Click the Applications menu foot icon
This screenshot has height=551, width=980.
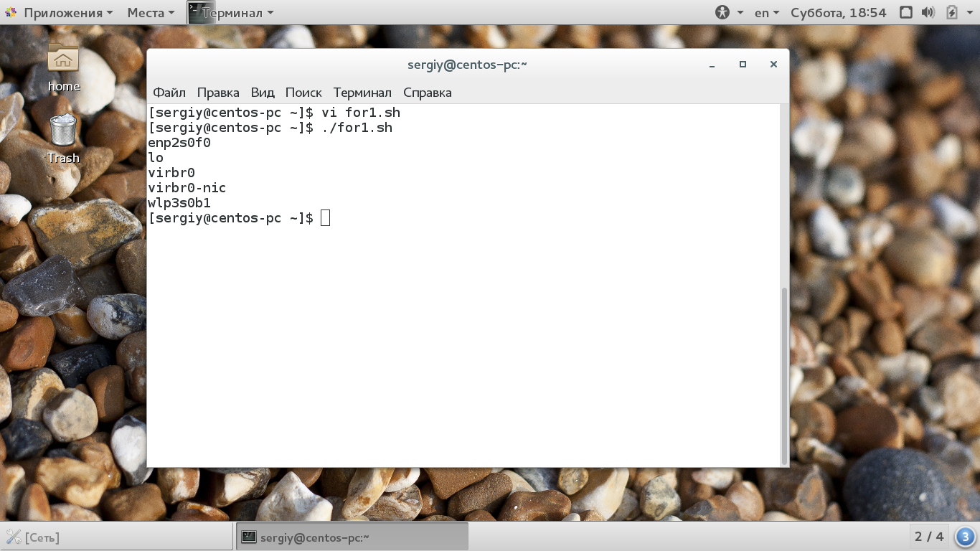(x=11, y=12)
